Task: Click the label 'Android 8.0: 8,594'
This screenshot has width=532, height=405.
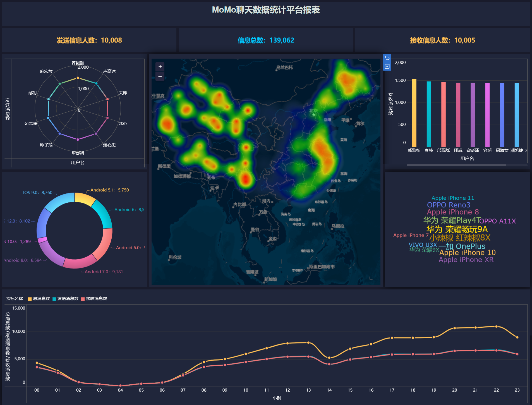Action: coord(23,260)
